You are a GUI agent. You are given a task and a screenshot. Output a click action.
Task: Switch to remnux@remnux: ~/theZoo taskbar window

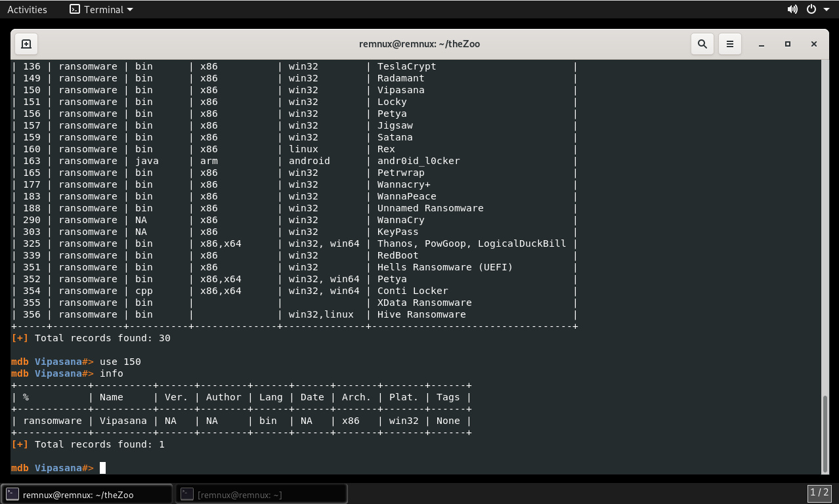87,494
